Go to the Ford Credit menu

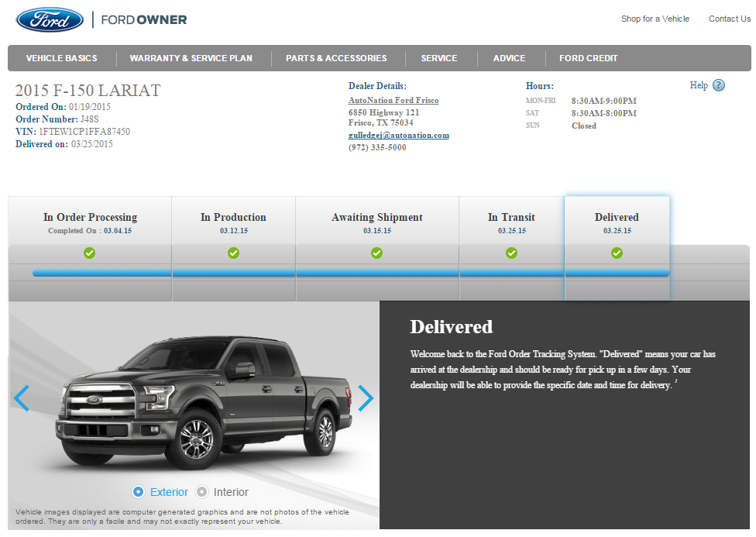pos(589,58)
